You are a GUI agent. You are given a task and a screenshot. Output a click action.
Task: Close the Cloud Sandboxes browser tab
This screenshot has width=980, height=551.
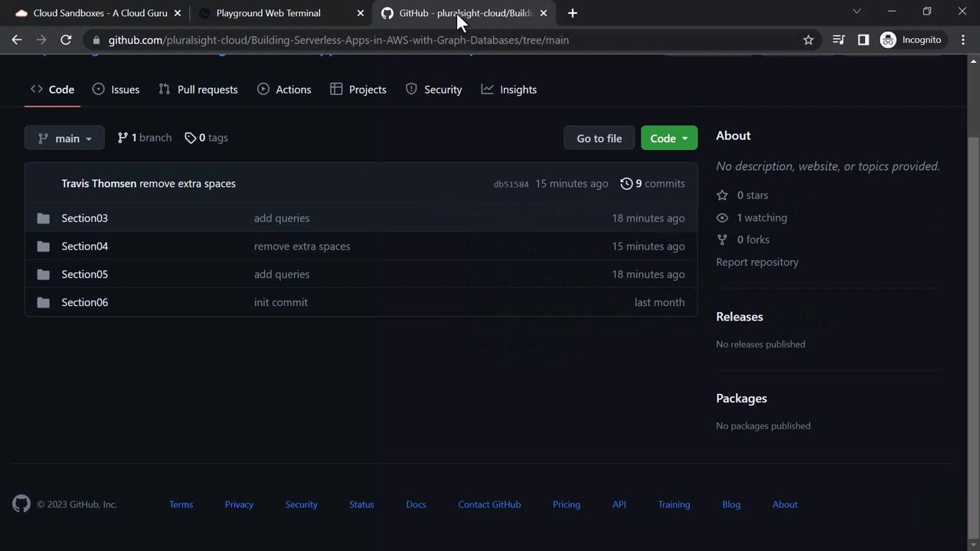tap(178, 13)
